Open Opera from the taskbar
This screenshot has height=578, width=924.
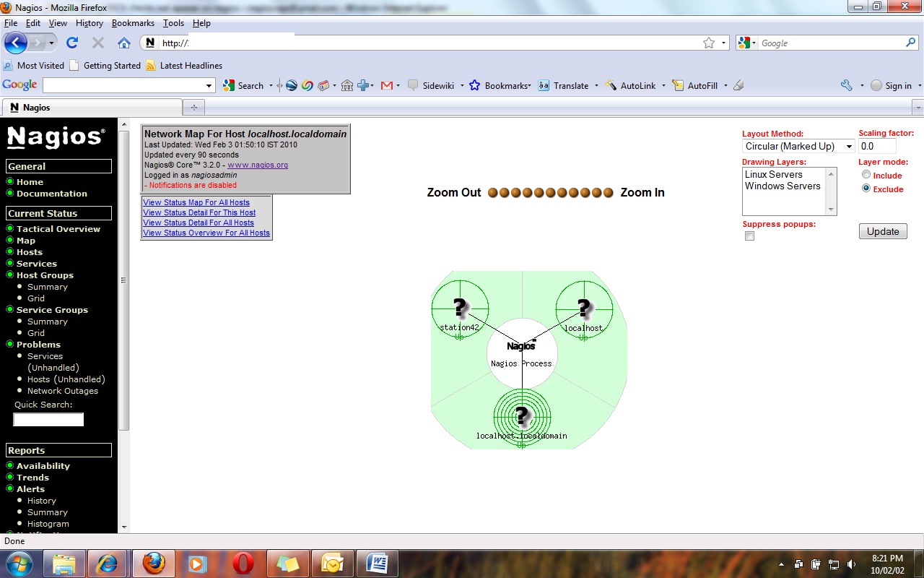point(242,563)
